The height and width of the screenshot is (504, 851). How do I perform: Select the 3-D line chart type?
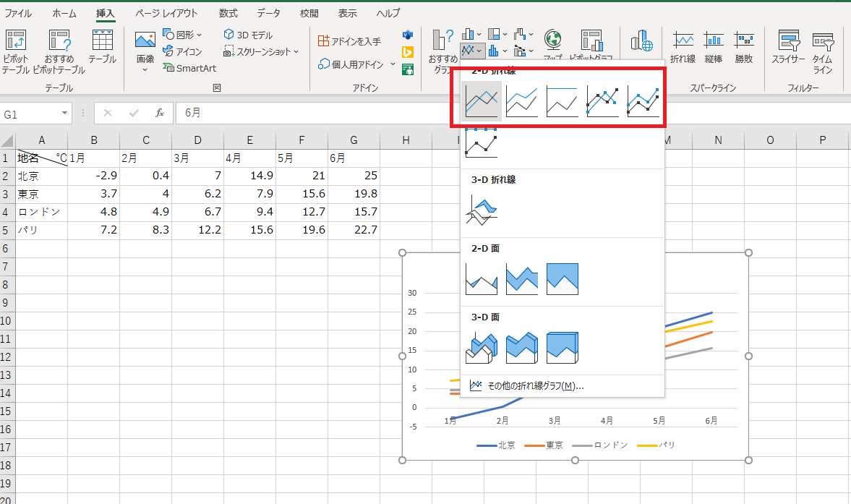pyautogui.click(x=482, y=211)
